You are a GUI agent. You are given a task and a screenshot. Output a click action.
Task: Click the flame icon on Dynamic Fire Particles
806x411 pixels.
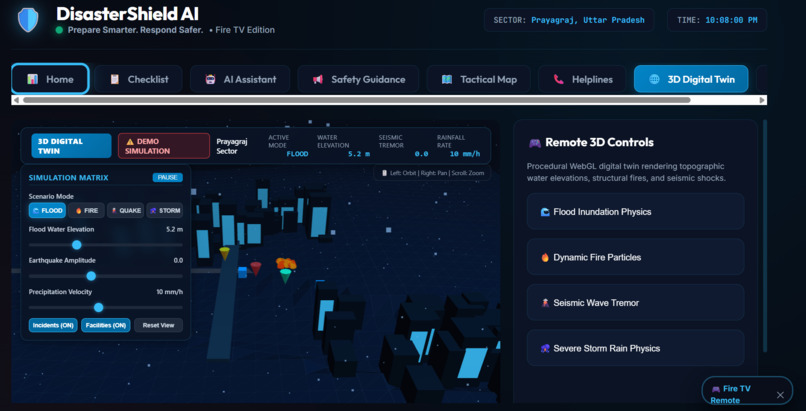[x=545, y=257]
